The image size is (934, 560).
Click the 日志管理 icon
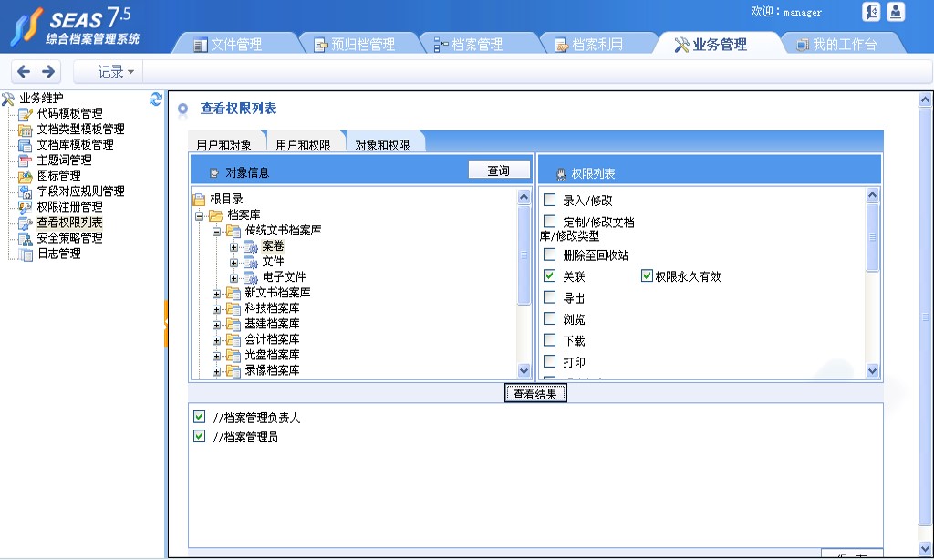[26, 254]
